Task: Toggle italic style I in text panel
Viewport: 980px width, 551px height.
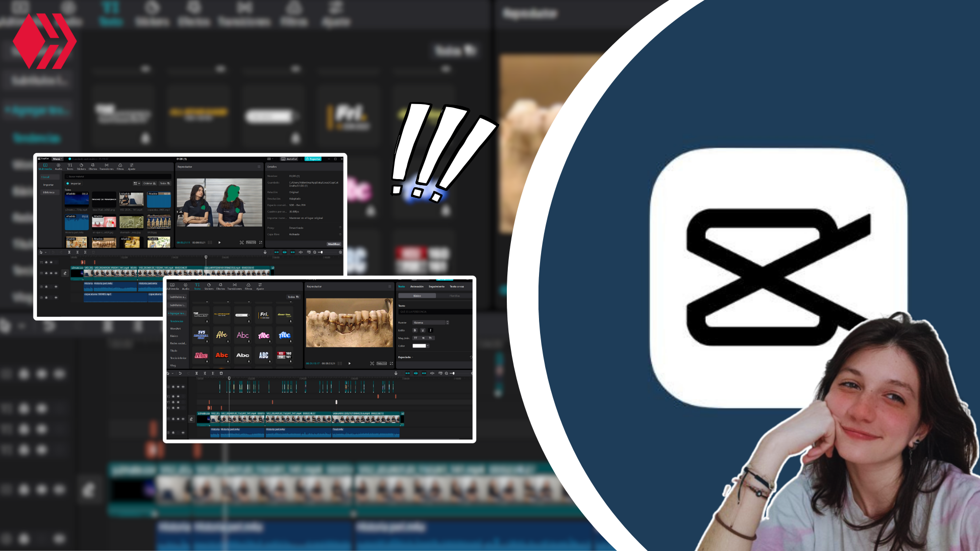Action: pyautogui.click(x=430, y=330)
